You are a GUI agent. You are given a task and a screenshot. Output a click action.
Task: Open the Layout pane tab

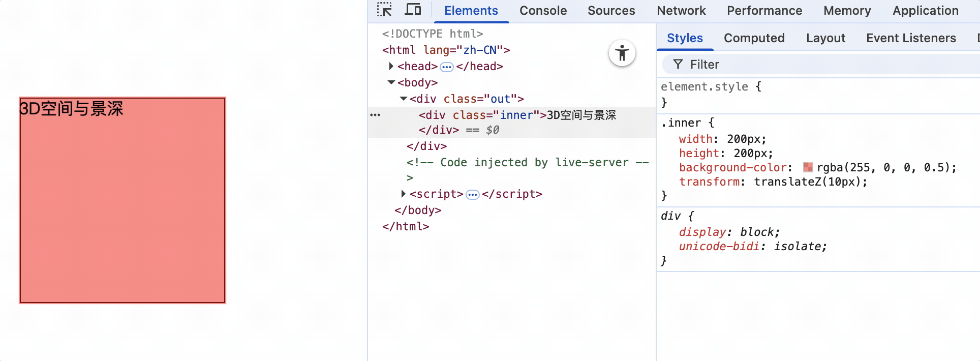click(x=825, y=38)
